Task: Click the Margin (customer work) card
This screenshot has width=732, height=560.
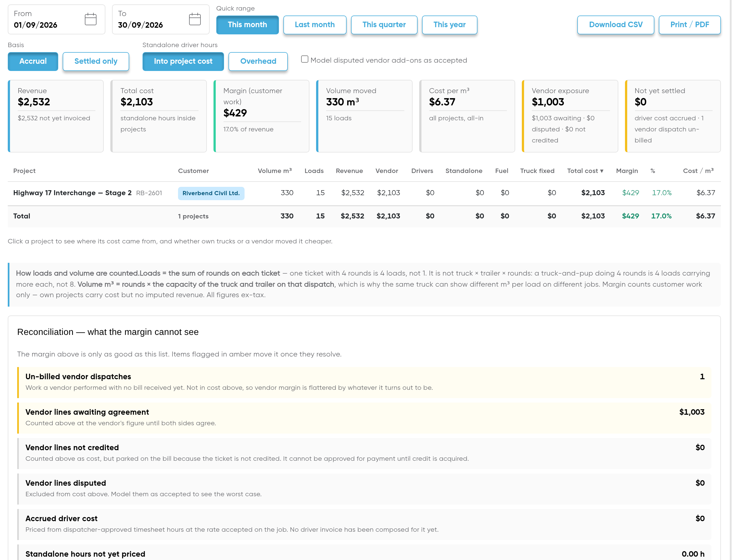Action: (x=261, y=116)
